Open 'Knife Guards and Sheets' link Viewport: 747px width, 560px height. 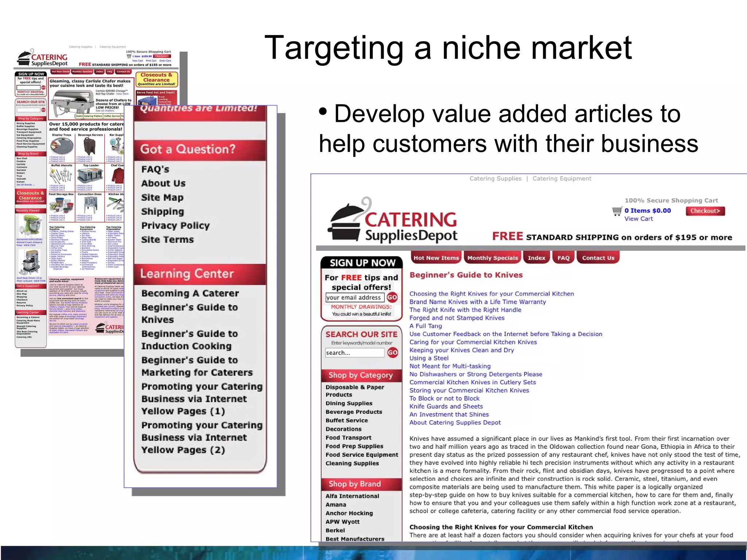[446, 407]
